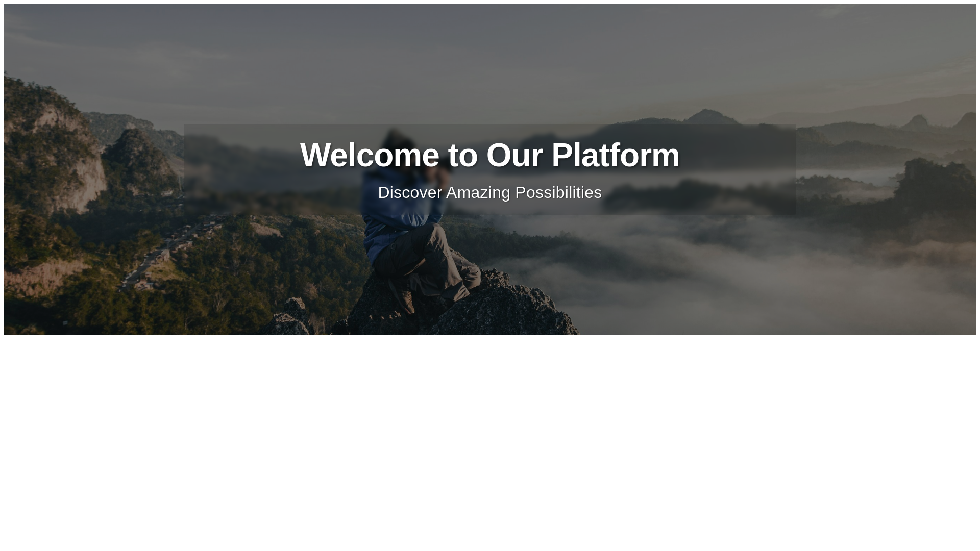This screenshot has width=980, height=551.
Task: Click the word "to" in the heading
Action: tap(462, 155)
